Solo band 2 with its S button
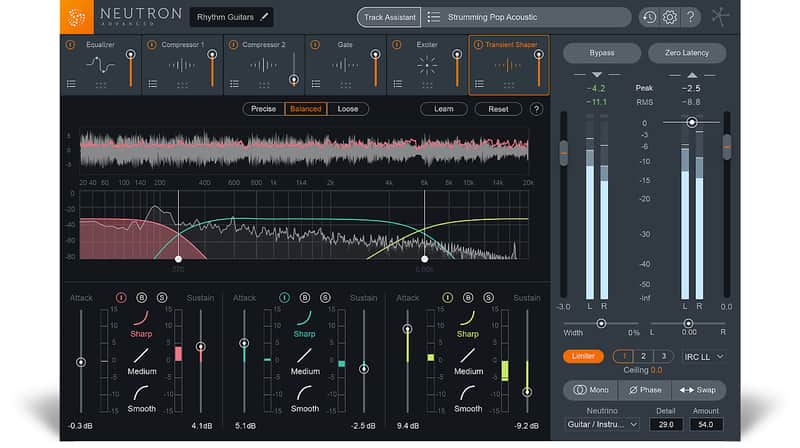This screenshot has width=800, height=448. [x=325, y=297]
